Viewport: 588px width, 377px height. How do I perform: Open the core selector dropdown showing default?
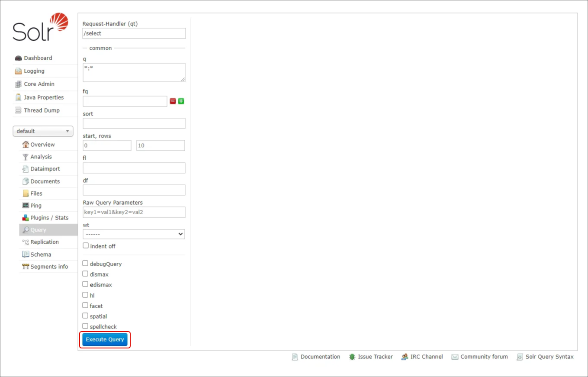click(x=43, y=131)
